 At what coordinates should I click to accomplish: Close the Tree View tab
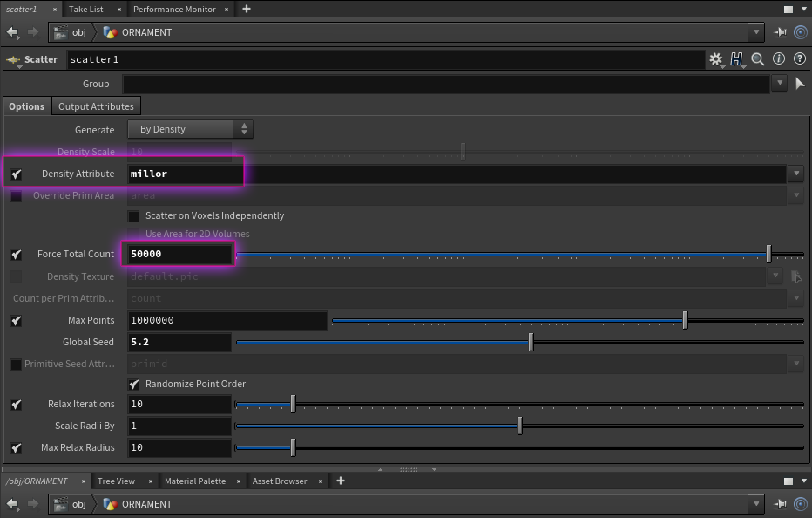pyautogui.click(x=150, y=481)
